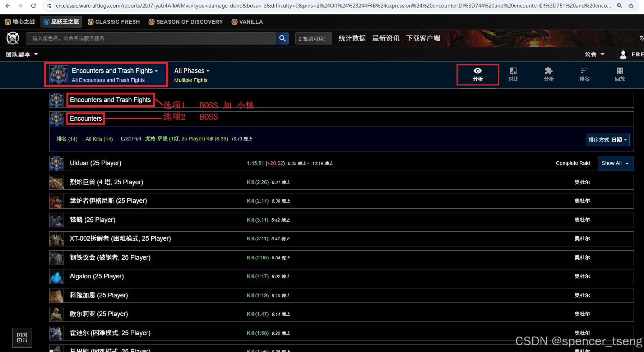Screen dimensions: 644x352
Task: Open 统计数据 statistics menu
Action: [x=352, y=38]
